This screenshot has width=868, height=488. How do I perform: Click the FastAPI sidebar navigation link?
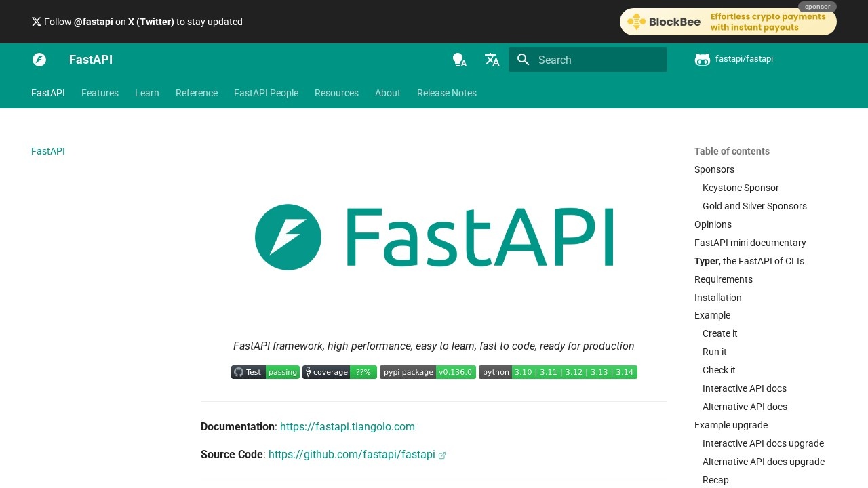point(48,151)
